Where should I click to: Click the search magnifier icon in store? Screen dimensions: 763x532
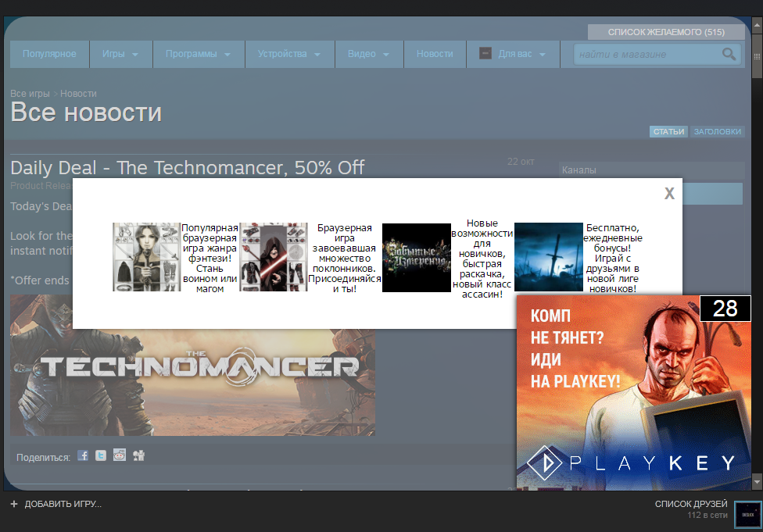click(729, 54)
